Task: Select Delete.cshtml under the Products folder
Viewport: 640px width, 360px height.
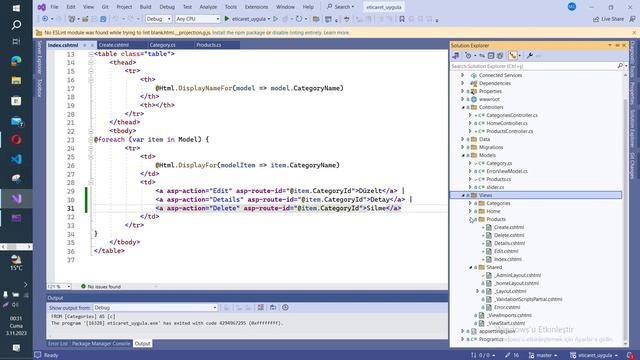Action: [x=509, y=235]
